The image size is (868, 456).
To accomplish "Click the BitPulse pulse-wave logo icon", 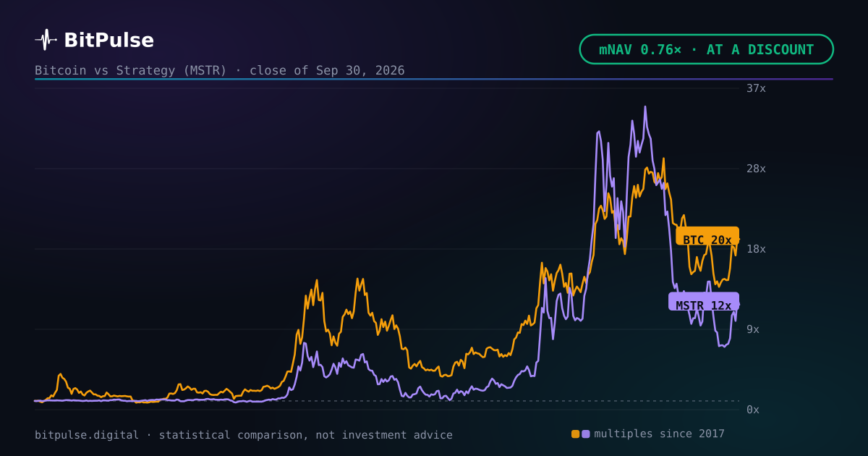I will (x=46, y=40).
